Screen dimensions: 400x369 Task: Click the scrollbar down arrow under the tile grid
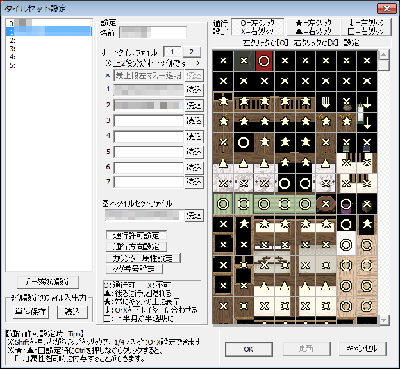click(384, 320)
